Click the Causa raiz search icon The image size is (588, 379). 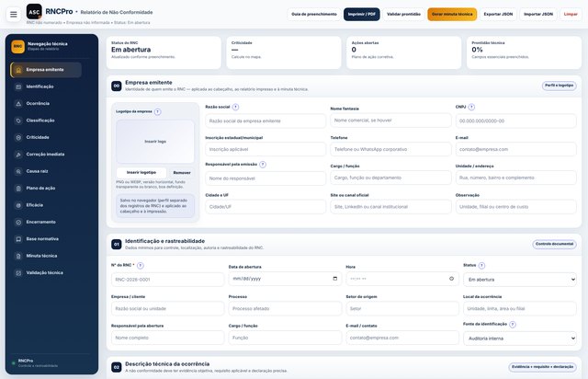[18, 171]
